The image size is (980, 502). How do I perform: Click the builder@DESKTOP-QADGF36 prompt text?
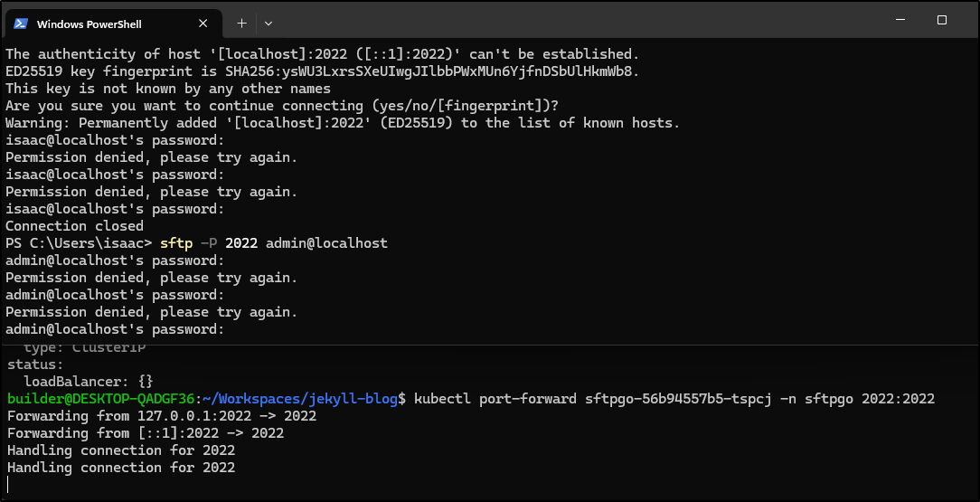tap(101, 399)
